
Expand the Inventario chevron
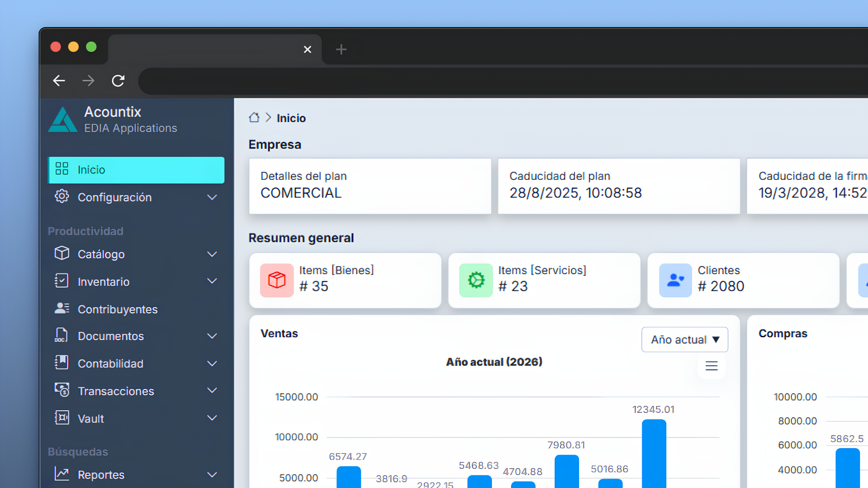212,281
